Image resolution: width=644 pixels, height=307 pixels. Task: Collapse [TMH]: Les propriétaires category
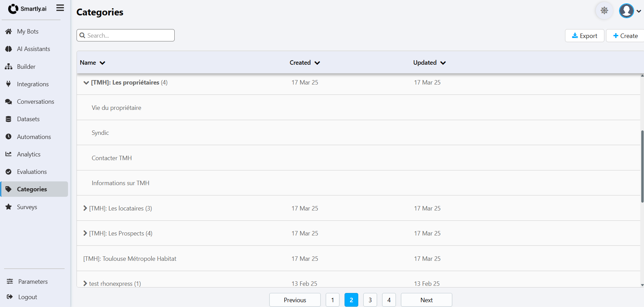tap(86, 82)
